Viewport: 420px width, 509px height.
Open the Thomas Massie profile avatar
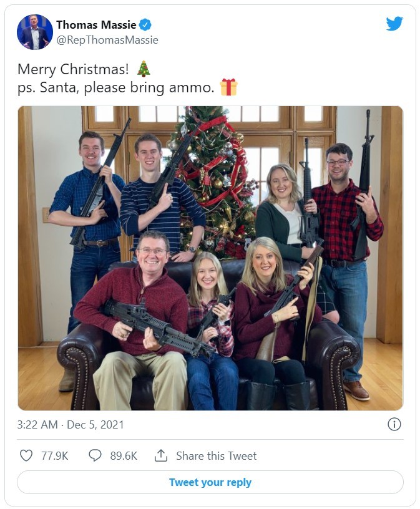point(35,32)
